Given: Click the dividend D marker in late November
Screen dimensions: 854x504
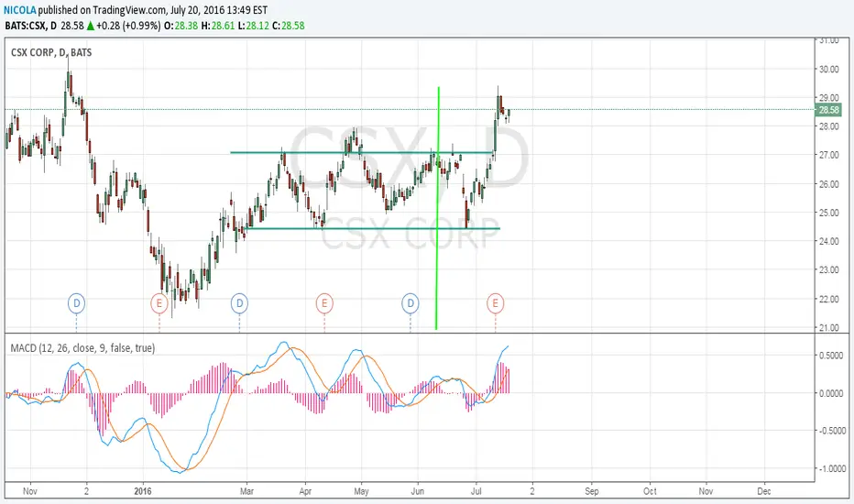Looking at the screenshot, I should coord(77,303).
